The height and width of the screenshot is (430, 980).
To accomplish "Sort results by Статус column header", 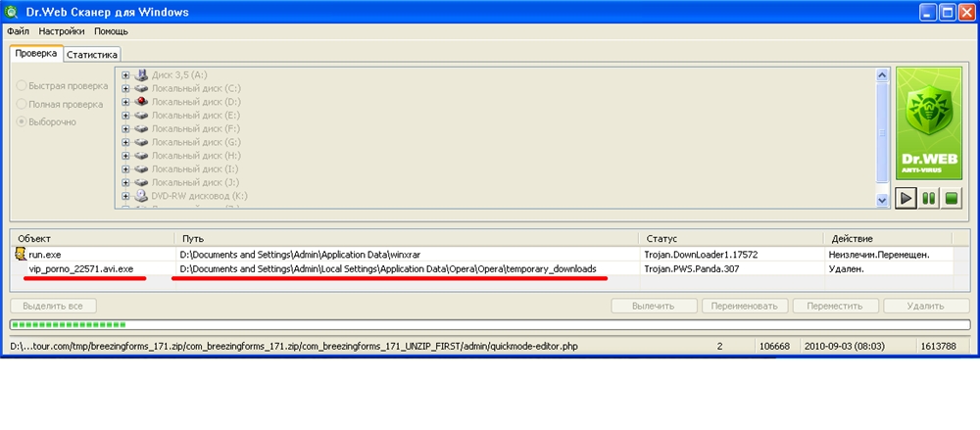I will 731,239.
